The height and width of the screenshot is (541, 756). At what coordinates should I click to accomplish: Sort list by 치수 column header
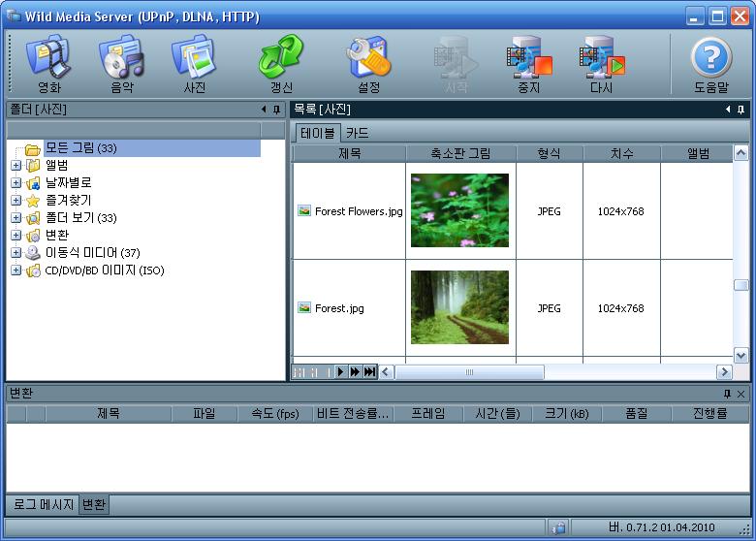click(x=621, y=153)
